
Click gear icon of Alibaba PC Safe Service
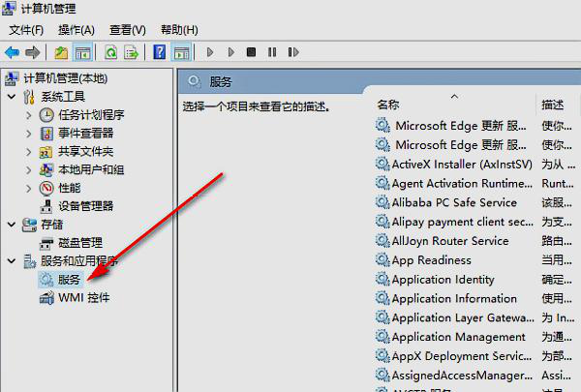tap(382, 202)
